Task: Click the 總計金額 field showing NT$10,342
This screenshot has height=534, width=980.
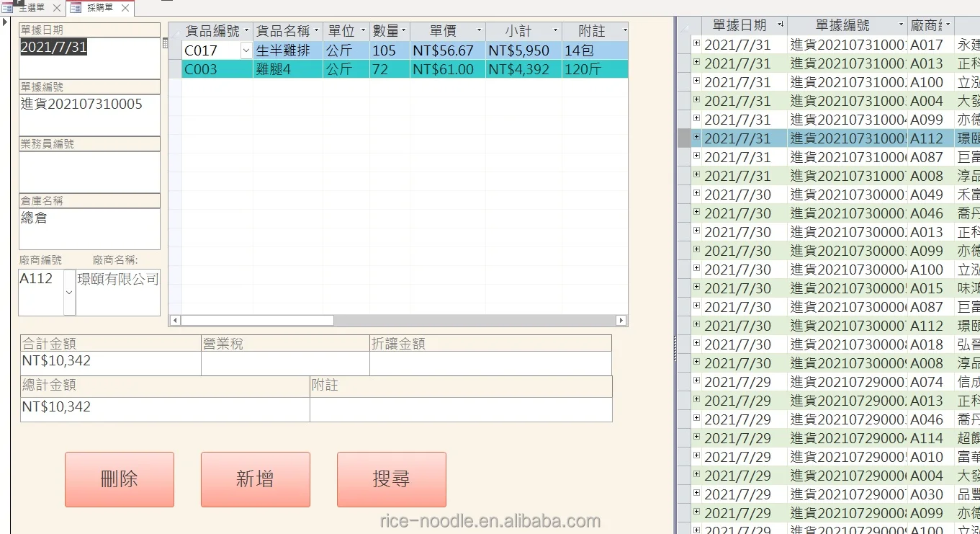Action: 165,409
